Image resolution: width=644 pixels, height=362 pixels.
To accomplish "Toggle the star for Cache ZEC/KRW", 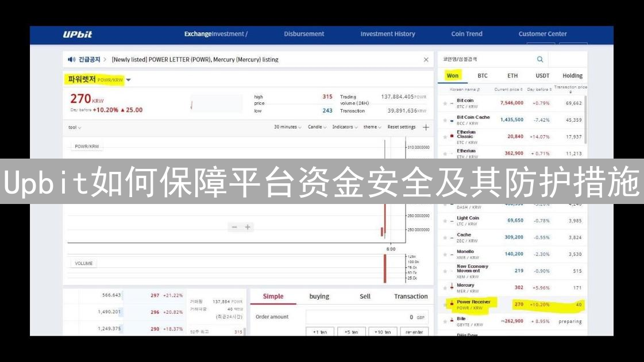I will tap(445, 238).
